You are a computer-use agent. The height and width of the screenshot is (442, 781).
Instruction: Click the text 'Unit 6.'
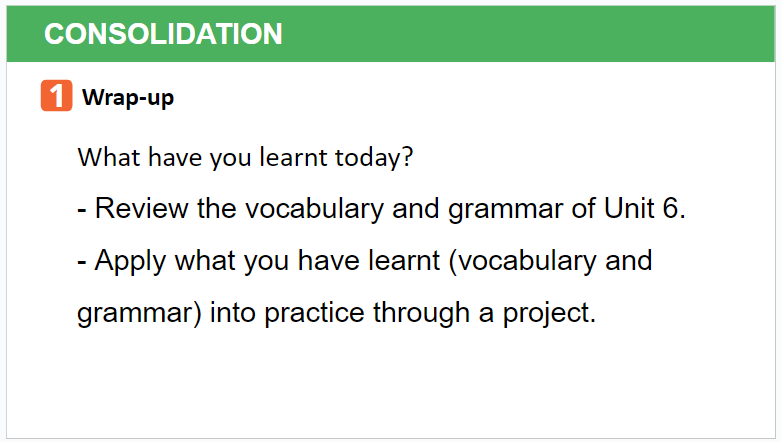[645, 208]
